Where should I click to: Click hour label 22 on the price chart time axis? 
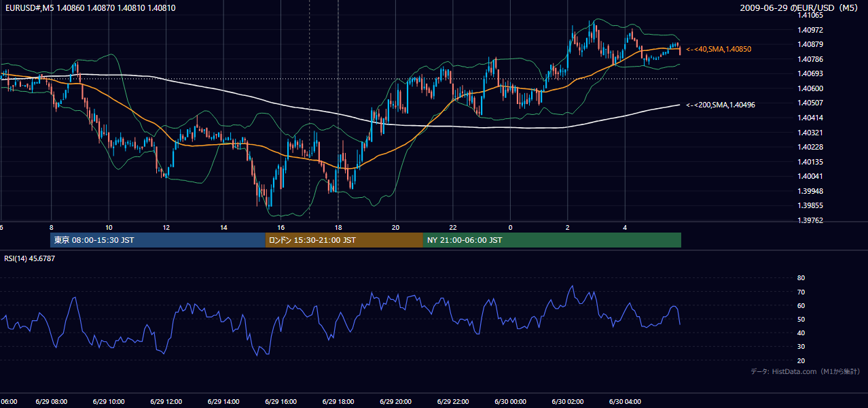453,227
